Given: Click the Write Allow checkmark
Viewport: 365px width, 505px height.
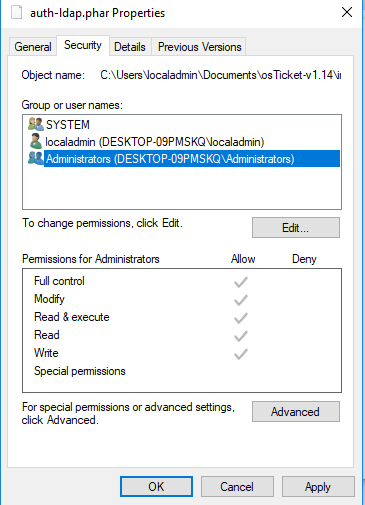Looking at the screenshot, I should (241, 354).
